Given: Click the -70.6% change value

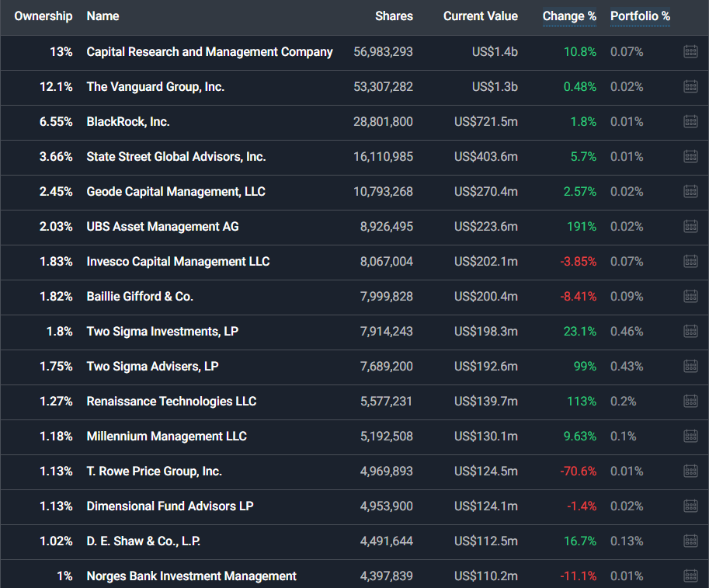Looking at the screenshot, I should [579, 471].
